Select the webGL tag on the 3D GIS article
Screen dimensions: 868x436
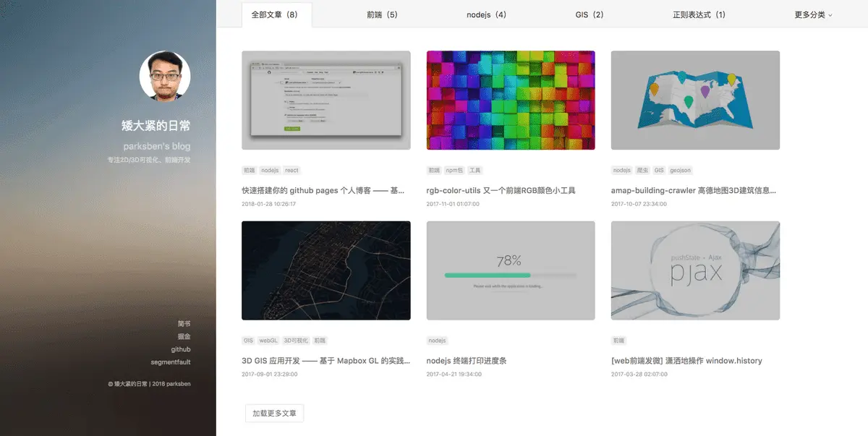(268, 340)
